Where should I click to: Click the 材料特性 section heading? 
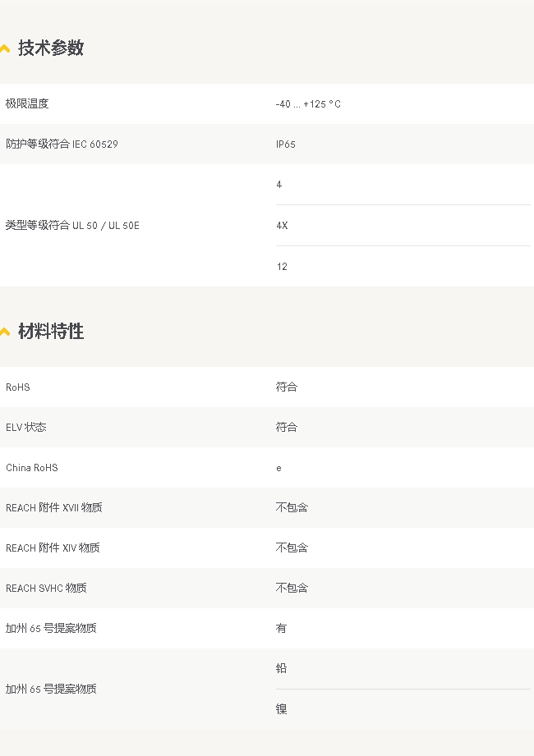51,332
